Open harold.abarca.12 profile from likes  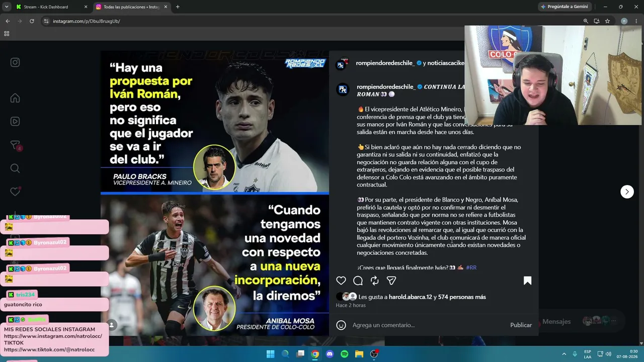[410, 297]
